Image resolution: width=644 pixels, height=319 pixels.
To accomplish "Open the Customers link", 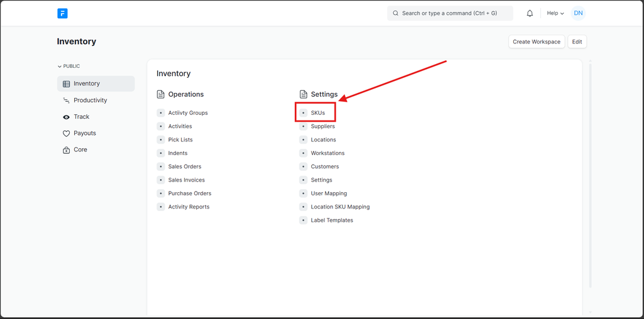I will point(325,166).
